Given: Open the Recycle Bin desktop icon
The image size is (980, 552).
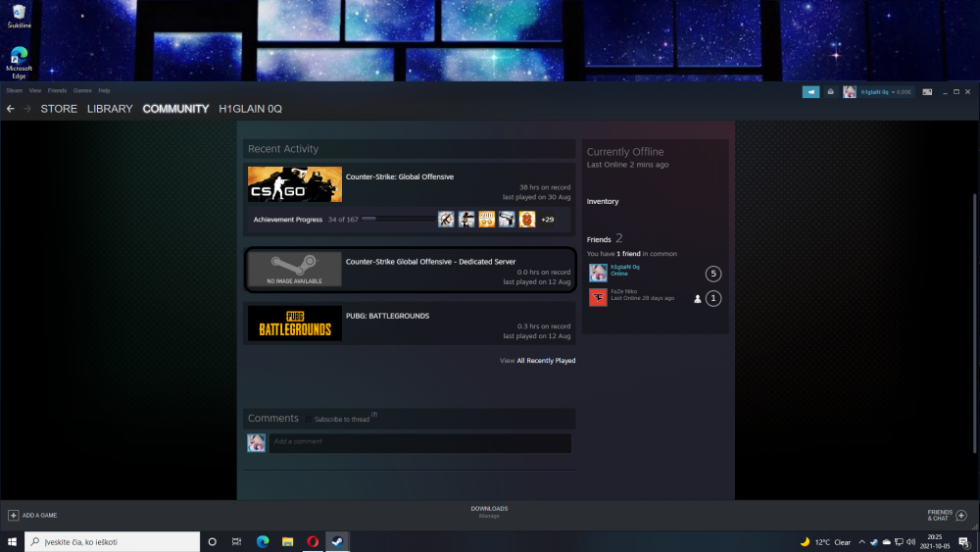Looking at the screenshot, I should (x=19, y=17).
